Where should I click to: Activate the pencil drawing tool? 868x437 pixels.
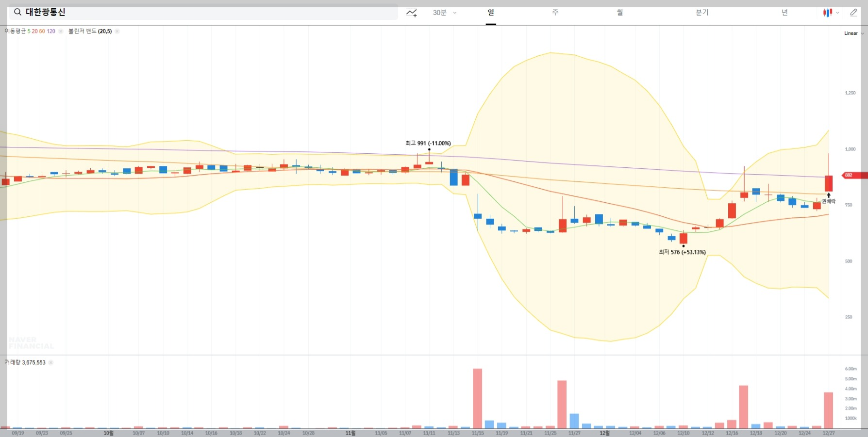(x=853, y=13)
